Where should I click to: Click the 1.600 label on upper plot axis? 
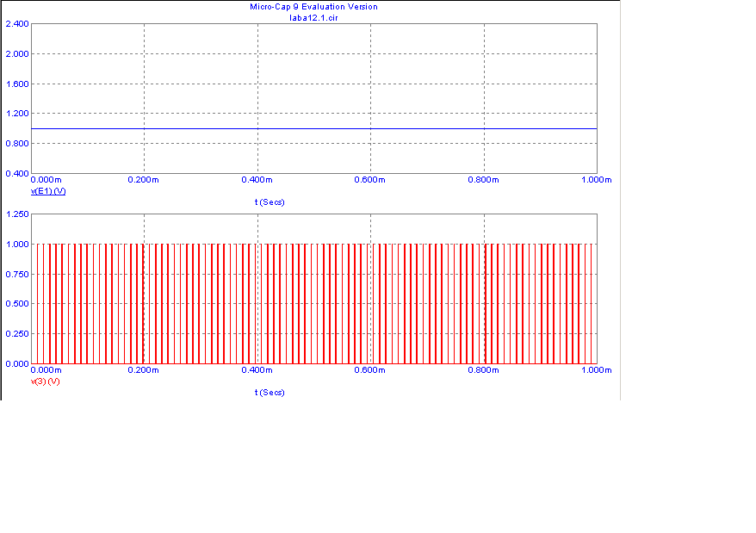pyautogui.click(x=17, y=84)
